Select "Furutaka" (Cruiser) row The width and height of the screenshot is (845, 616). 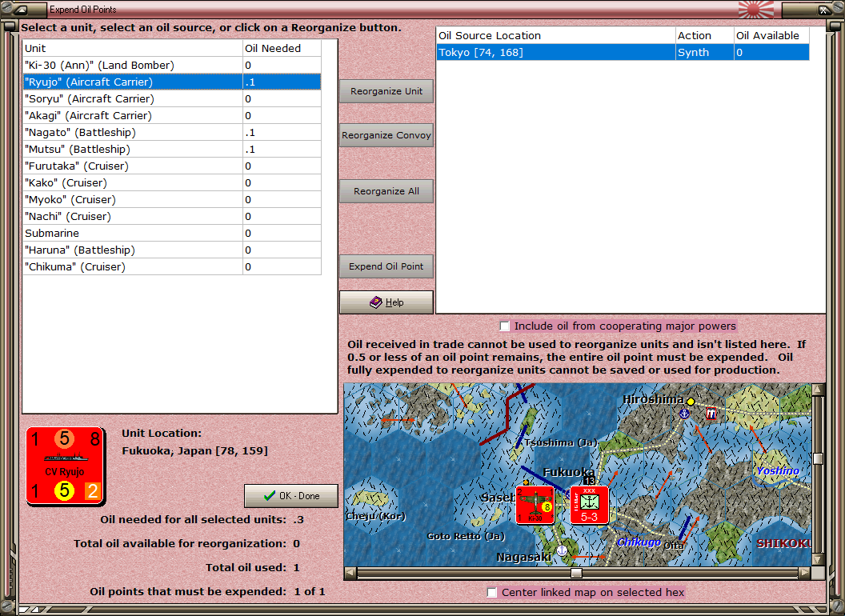tap(172, 166)
